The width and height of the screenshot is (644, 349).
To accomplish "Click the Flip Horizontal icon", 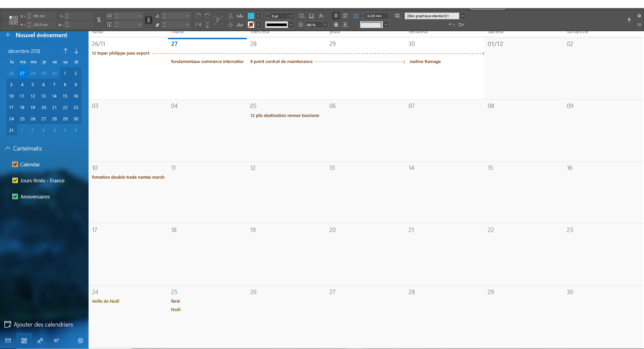I will [198, 24].
